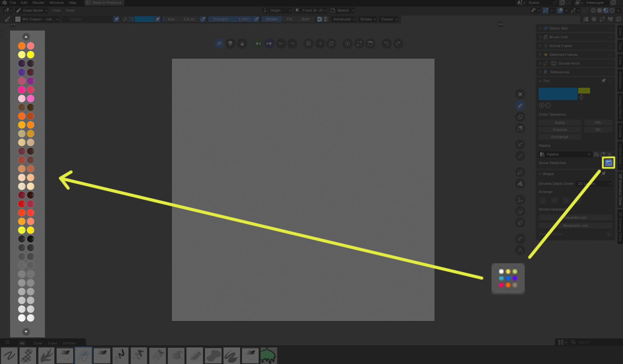Click the redo curved arrow button
Viewport: 623px width, 364px height.
tap(398, 44)
